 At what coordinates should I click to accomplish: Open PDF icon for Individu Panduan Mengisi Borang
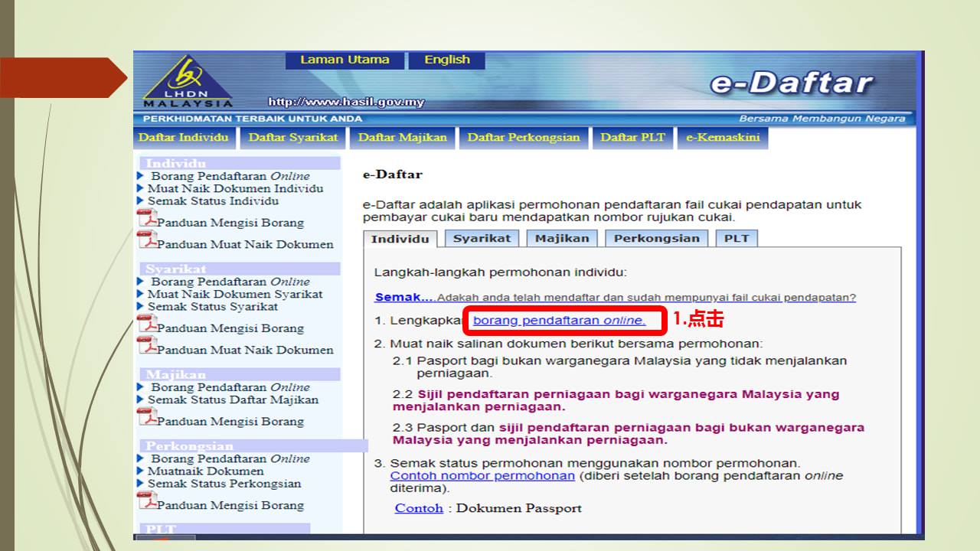coord(147,220)
